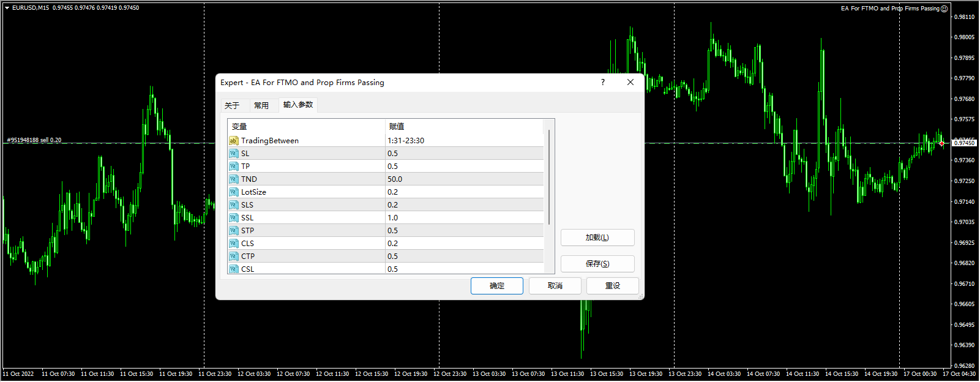Click the smiley icon beside EA name
Viewport: 980px width, 382px height.
944,9
